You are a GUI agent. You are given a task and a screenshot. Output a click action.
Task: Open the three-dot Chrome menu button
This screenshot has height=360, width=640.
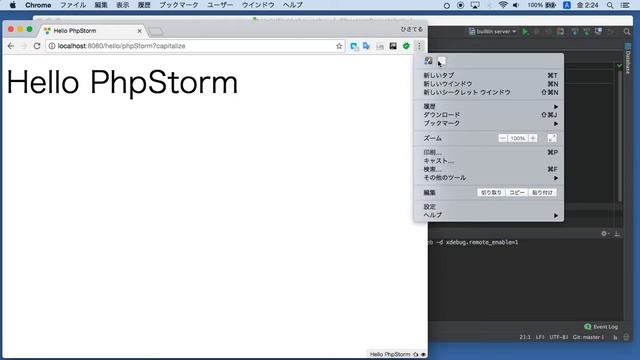pyautogui.click(x=419, y=46)
